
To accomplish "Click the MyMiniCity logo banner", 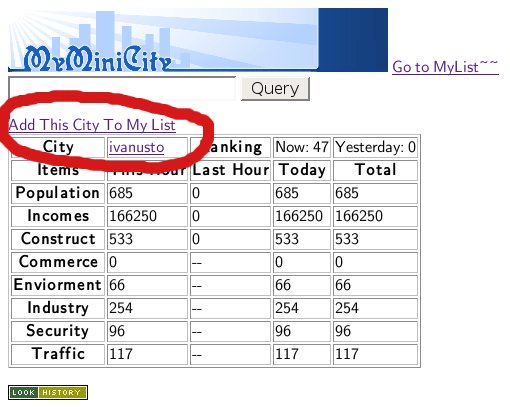I will [198, 40].
